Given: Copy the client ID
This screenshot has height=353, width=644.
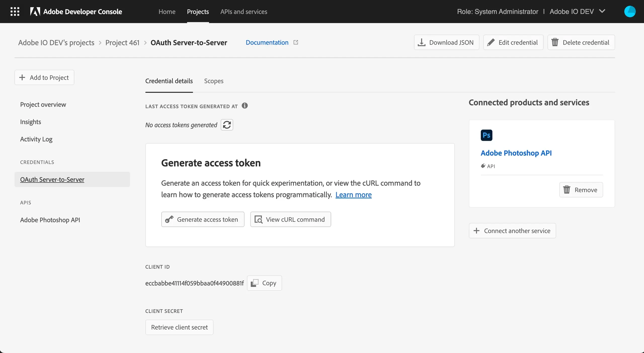Looking at the screenshot, I should click(264, 283).
